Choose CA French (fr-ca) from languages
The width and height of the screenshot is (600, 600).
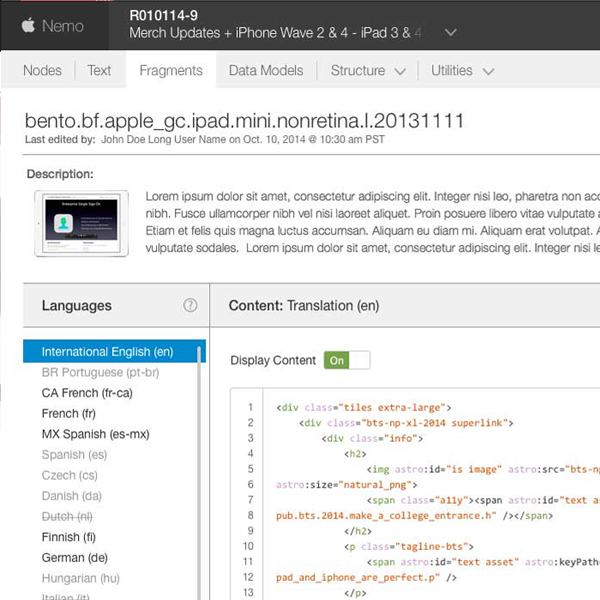[87, 393]
